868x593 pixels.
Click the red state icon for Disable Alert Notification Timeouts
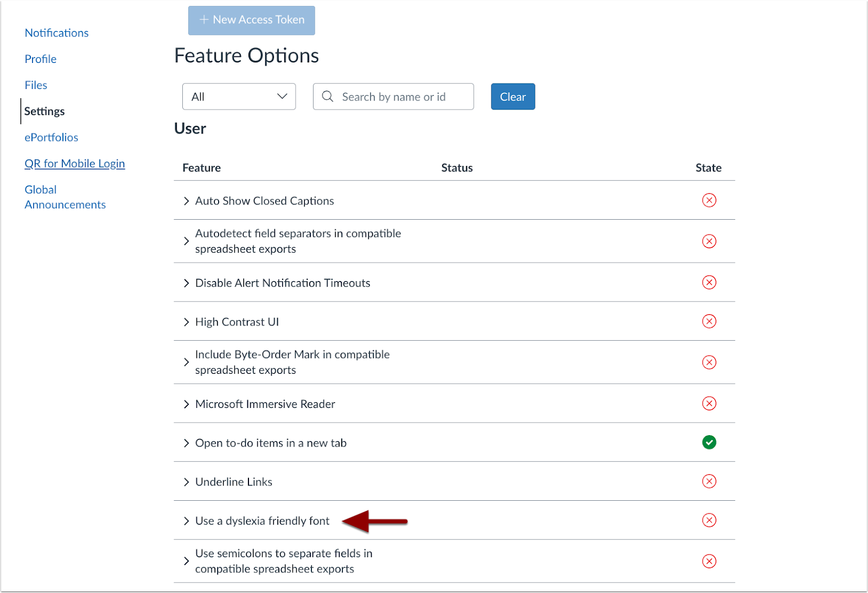710,282
